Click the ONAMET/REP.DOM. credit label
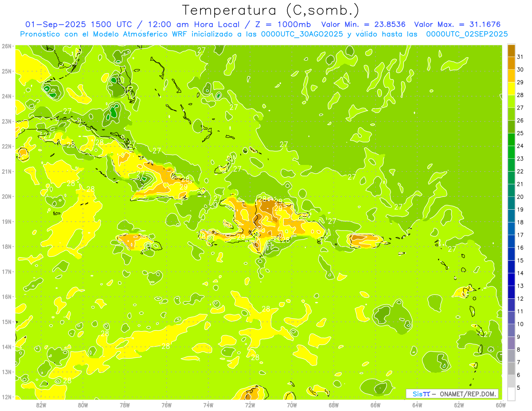The image size is (532, 411). point(467,394)
